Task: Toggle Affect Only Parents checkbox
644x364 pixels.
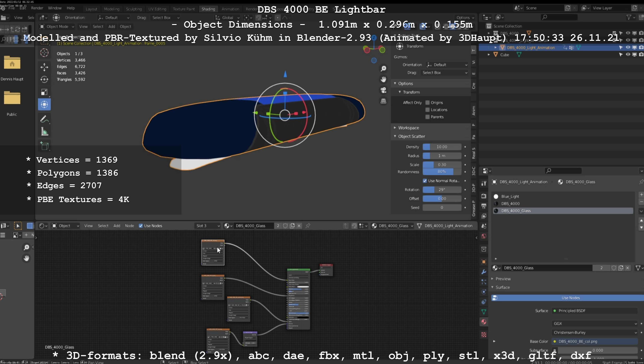Action: coord(427,117)
